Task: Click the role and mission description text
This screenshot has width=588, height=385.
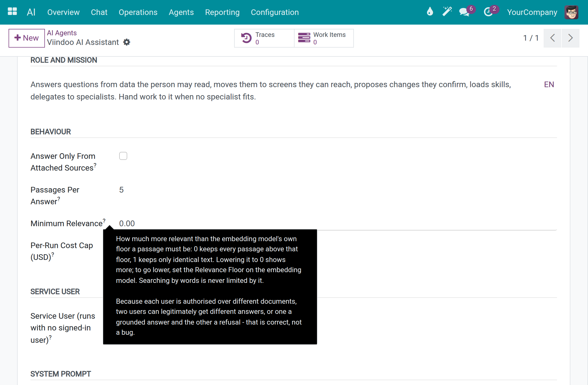Action: click(270, 91)
